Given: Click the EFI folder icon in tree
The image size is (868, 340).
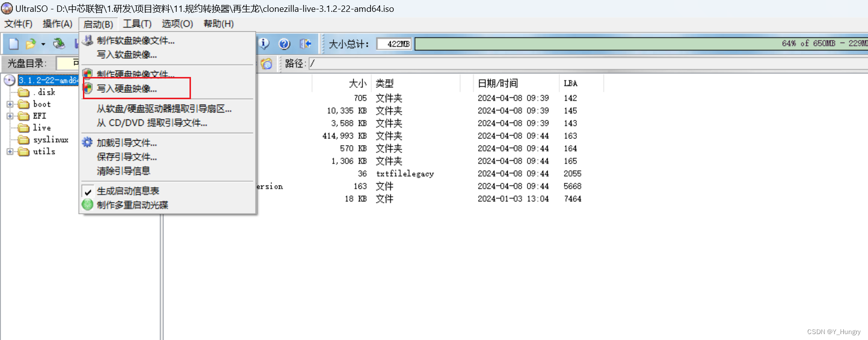Looking at the screenshot, I should click(x=24, y=116).
